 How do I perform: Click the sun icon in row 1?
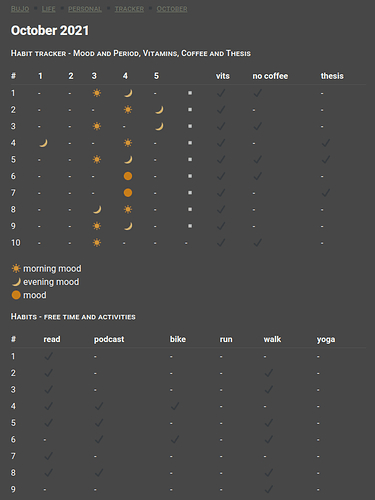[97, 93]
